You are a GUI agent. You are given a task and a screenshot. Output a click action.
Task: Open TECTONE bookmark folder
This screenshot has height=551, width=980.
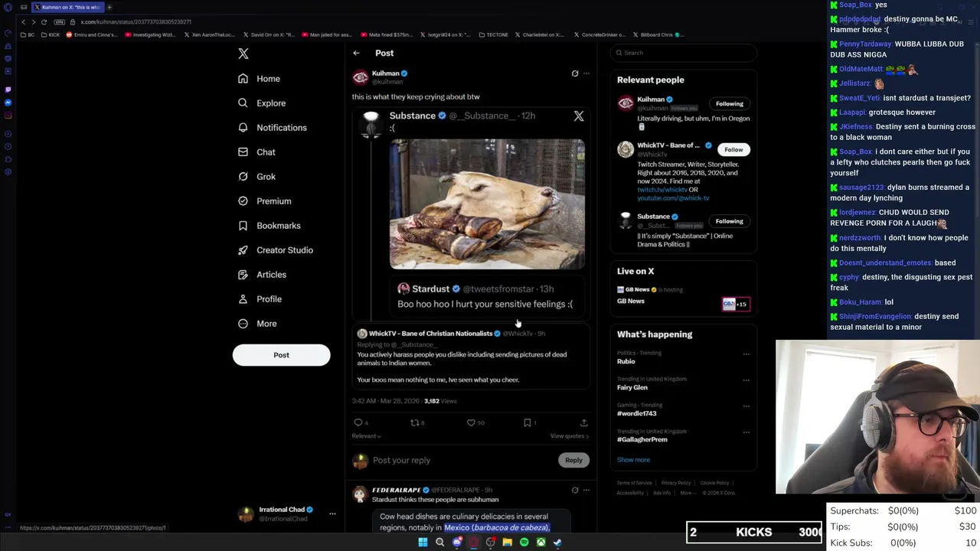point(493,34)
